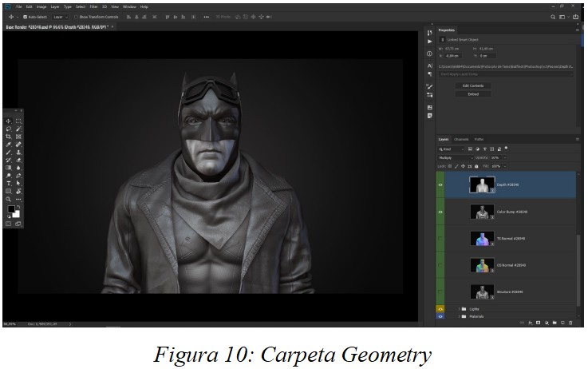Open the layer Kind filter dropdown
This screenshot has width=588, height=369.
pyautogui.click(x=450, y=149)
